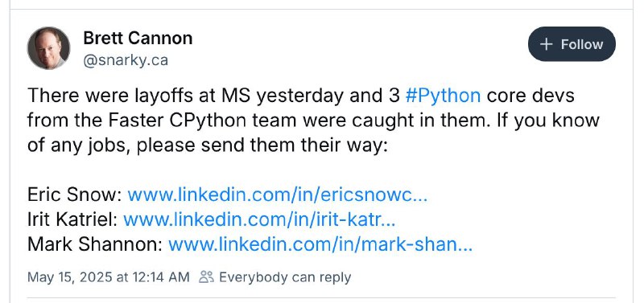Image resolution: width=644 pixels, height=303 pixels.
Task: Open Mark Shannon's LinkedIn link
Action: (x=320, y=245)
